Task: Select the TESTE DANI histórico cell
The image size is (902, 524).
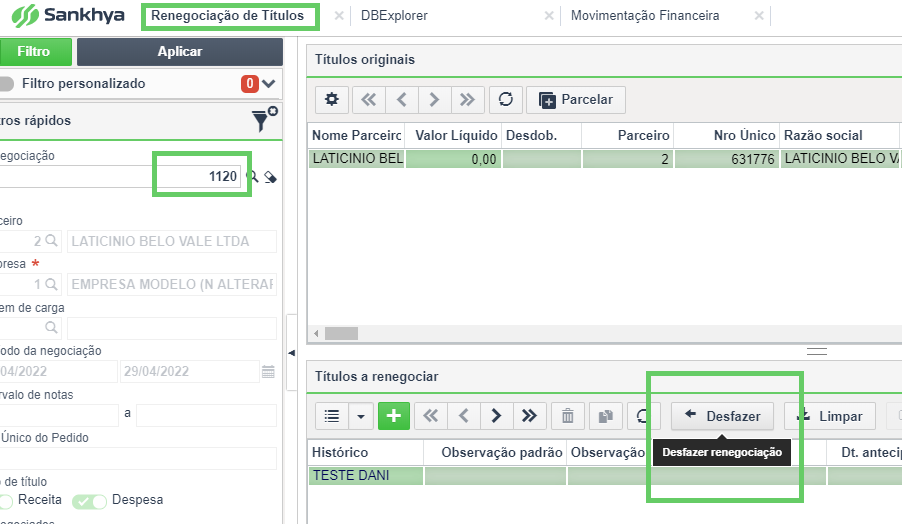Action: coord(366,476)
